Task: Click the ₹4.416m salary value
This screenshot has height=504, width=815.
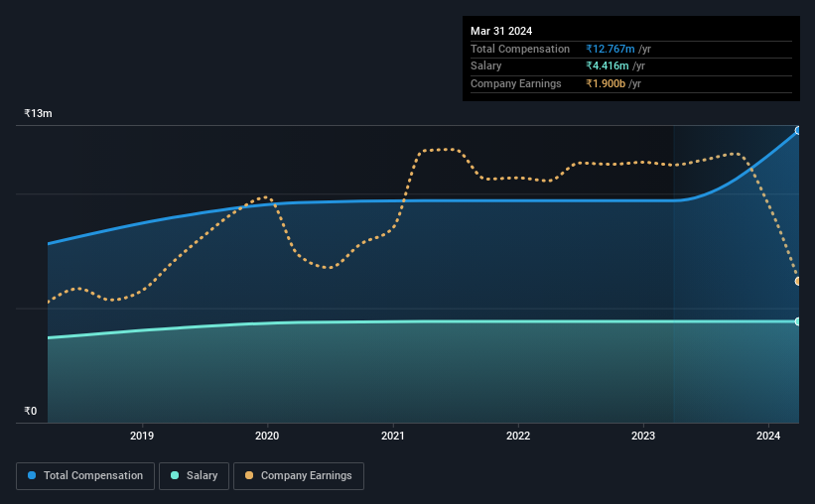Action: point(608,66)
